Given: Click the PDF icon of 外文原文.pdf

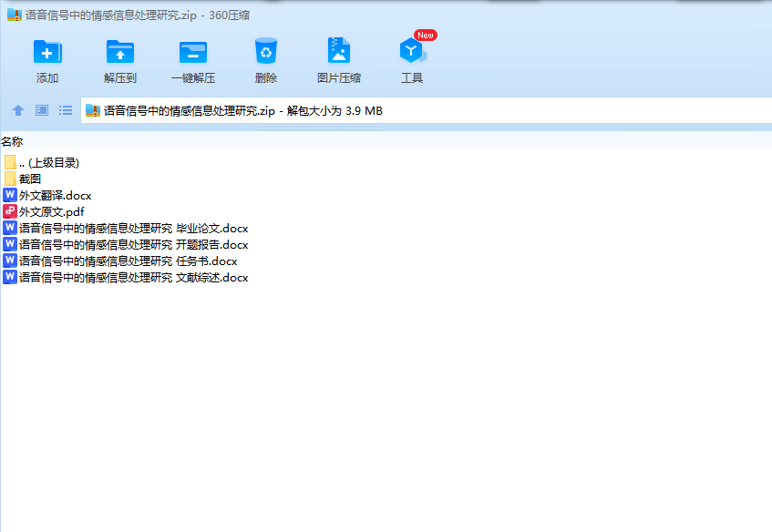Looking at the screenshot, I should (x=10, y=211).
